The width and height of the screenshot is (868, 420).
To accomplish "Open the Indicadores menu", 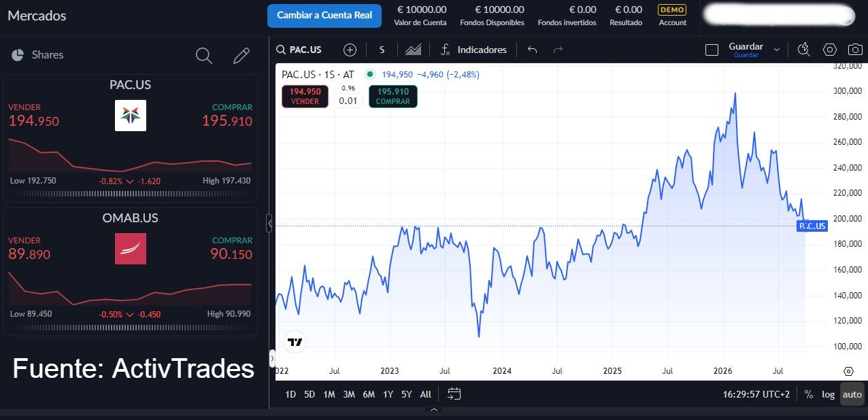I will click(475, 50).
